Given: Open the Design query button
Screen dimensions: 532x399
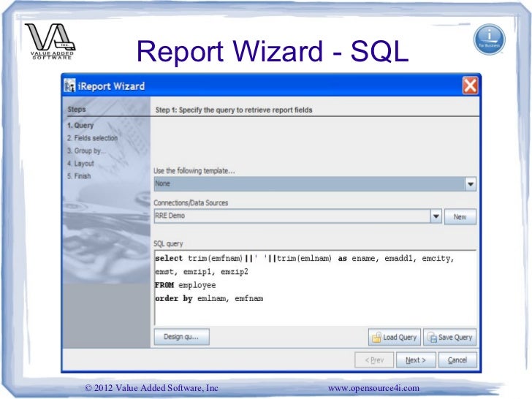Looking at the screenshot, I should point(181,337).
